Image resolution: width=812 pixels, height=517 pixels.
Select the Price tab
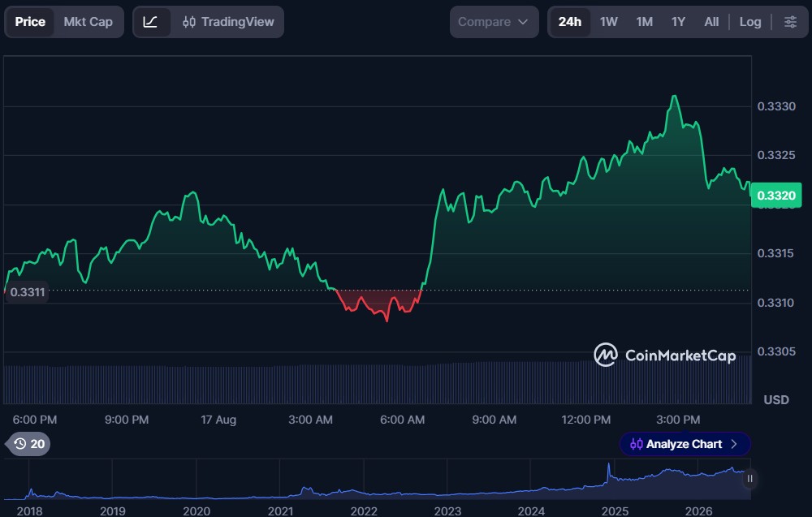(x=30, y=22)
